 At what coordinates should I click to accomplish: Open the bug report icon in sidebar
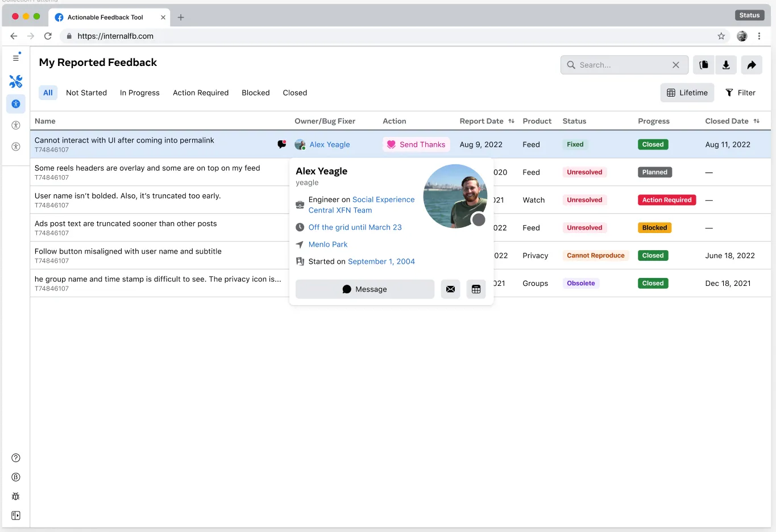point(16,496)
